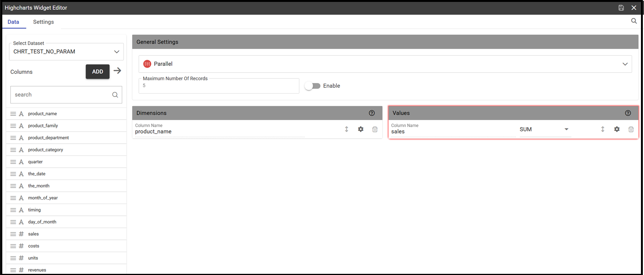Delete the sales value with trash icon

point(631,129)
